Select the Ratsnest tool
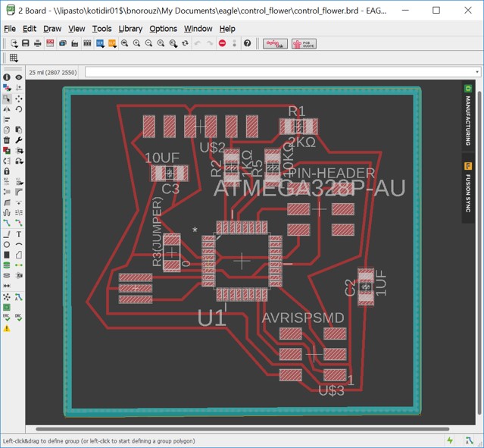 click(x=7, y=297)
